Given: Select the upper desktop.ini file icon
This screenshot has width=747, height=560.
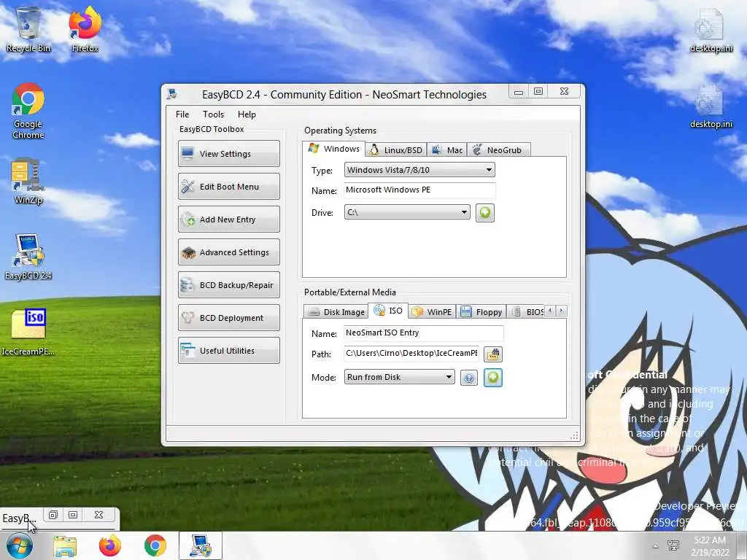Looking at the screenshot, I should (x=711, y=31).
